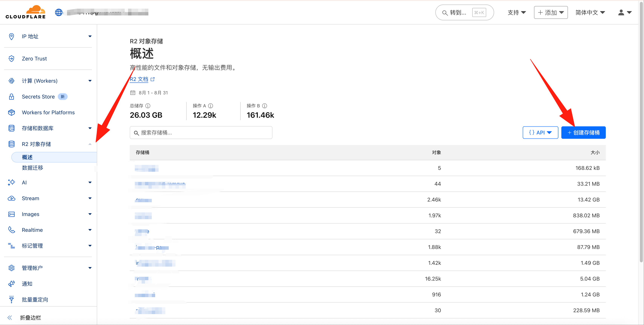Click the Stream cloud play icon
Screen dimensions: 644x325
coord(11,198)
